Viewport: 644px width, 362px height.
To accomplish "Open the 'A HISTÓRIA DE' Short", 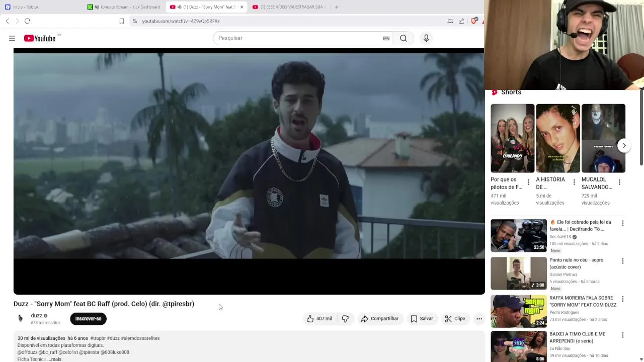I will [557, 138].
